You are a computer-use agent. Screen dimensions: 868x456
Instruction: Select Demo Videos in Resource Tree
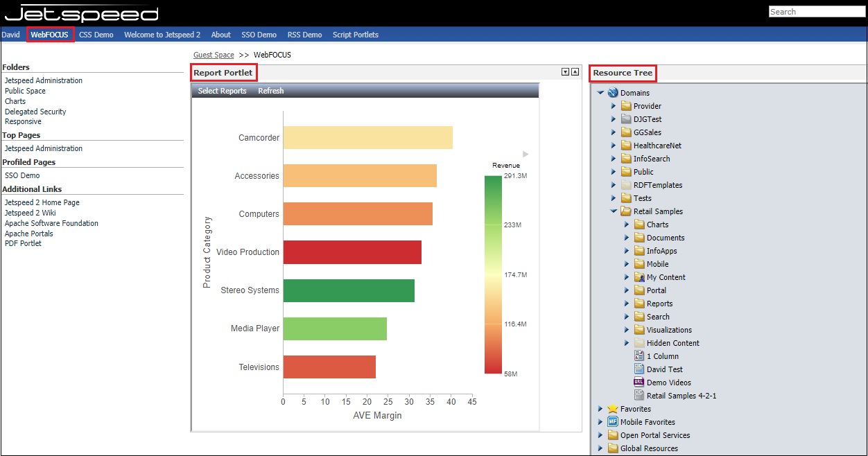coord(668,383)
